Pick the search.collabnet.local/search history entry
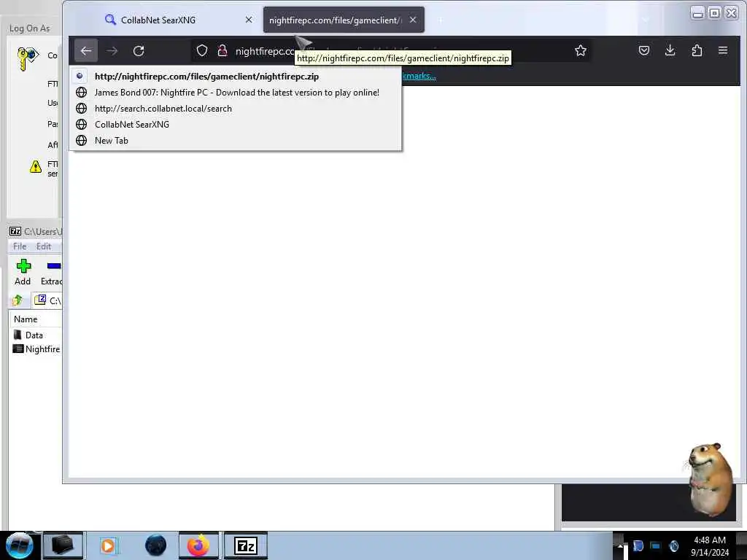This screenshot has height=560, width=747. coord(236,109)
